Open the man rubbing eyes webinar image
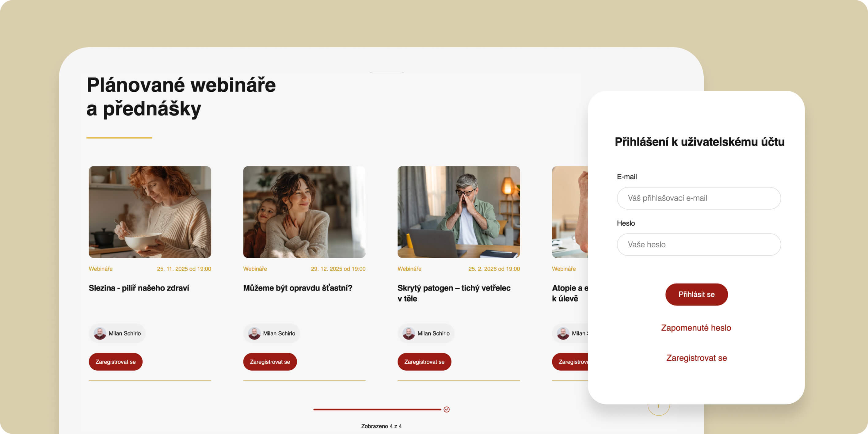 coord(459,212)
